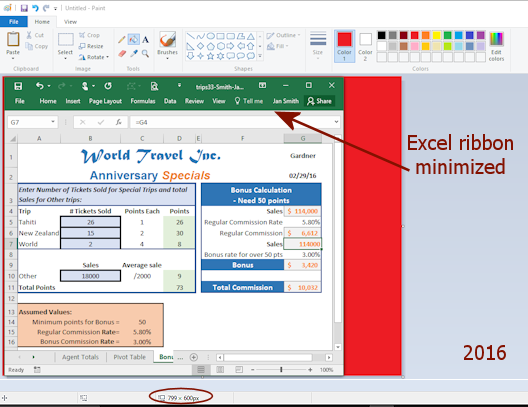This screenshot has width=528, height=407.
Task: Switch Excel to Page Break Preview icon
Action: coord(239,370)
